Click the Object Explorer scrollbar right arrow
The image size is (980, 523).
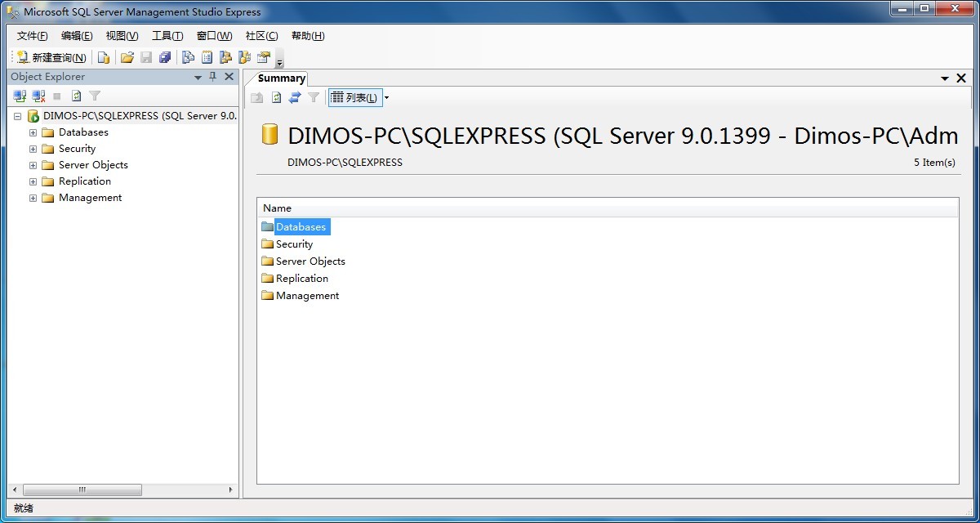(230, 490)
